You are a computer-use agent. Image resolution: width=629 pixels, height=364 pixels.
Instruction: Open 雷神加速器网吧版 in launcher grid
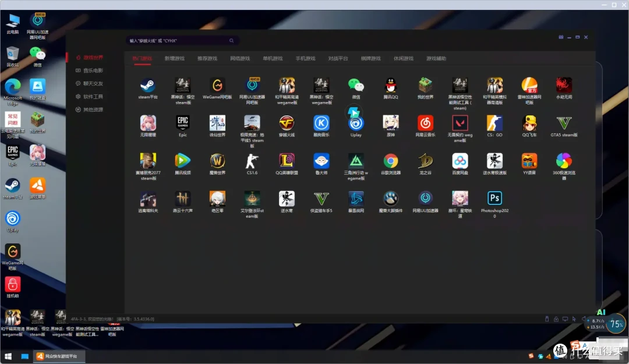coord(529,86)
